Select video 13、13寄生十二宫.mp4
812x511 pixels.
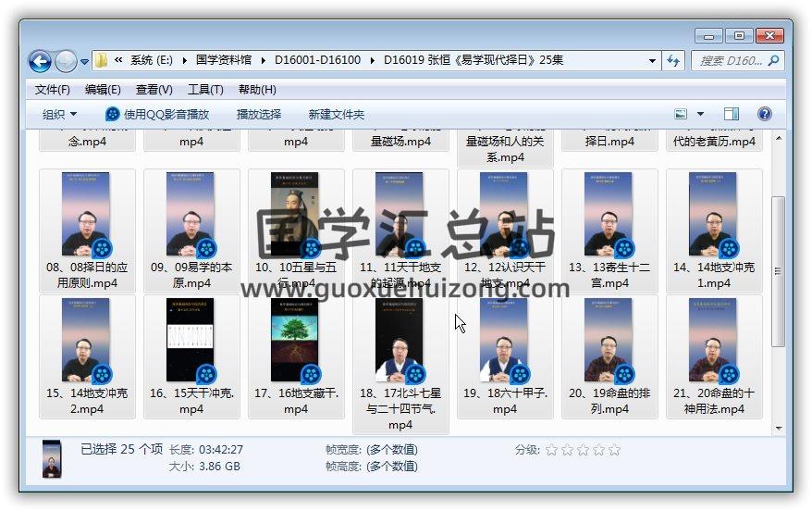coord(609,231)
